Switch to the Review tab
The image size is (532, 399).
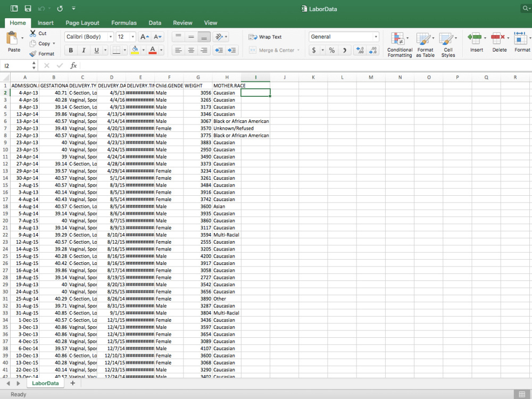[182, 23]
